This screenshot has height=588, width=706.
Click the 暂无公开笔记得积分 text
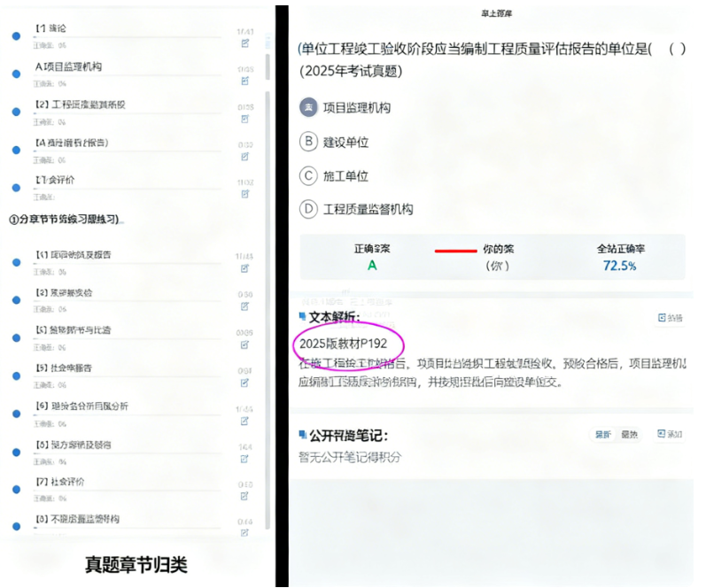point(350,457)
